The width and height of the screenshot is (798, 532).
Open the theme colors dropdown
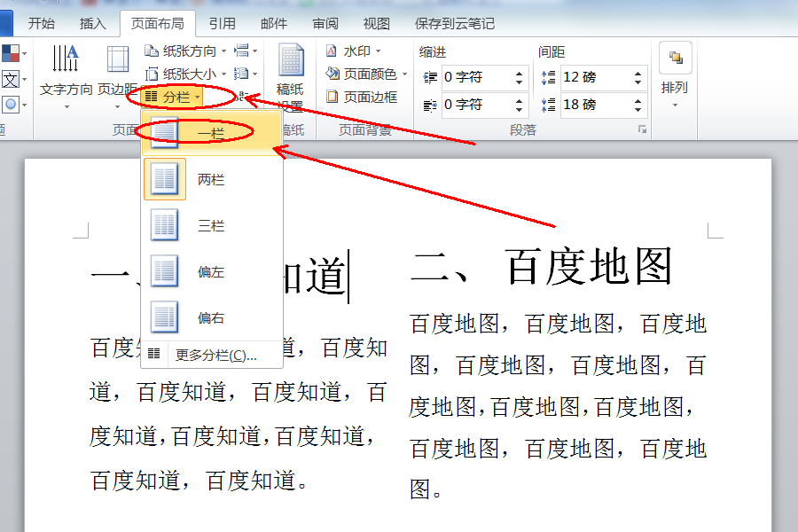(x=13, y=53)
